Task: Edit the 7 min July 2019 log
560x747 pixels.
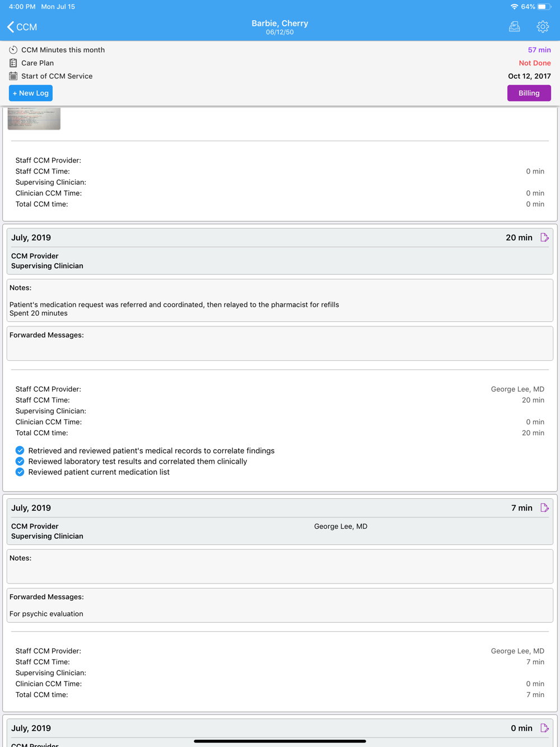Action: 544,508
